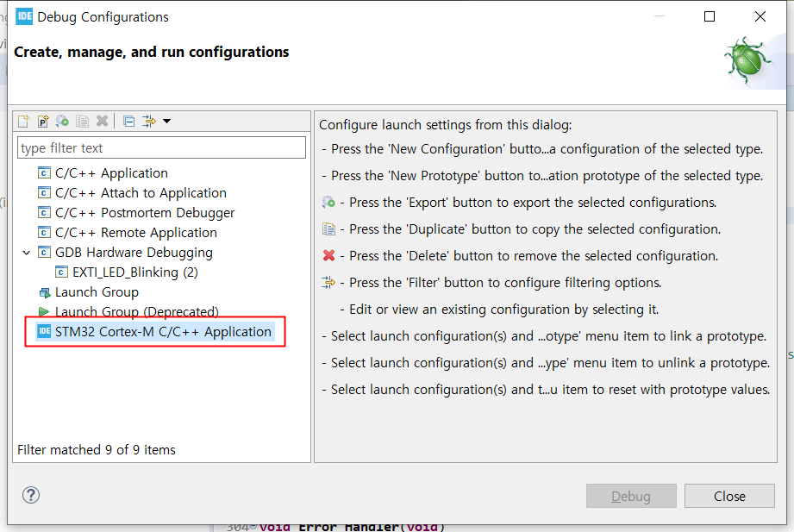Screen dimensions: 794x532
Task: Close the dialog with title bar X
Action: [760, 16]
